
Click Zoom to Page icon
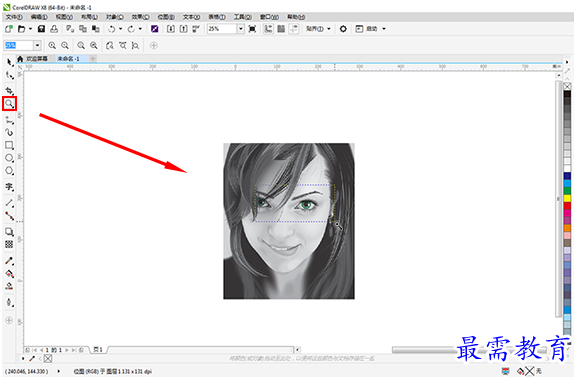point(110,45)
